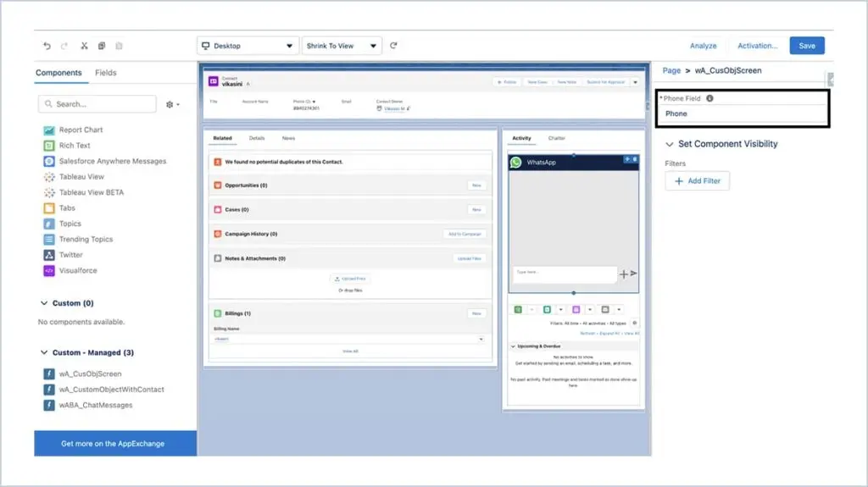Select the Twitter component icon
Screen dimensions: 868x487
tap(49, 255)
